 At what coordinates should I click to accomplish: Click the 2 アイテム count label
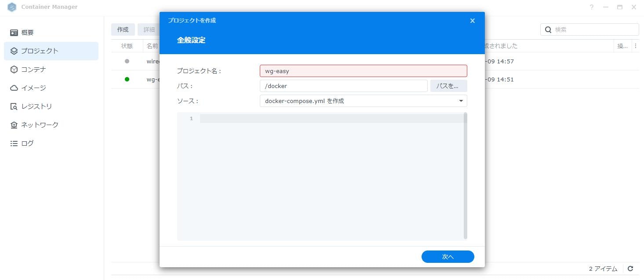point(603,269)
